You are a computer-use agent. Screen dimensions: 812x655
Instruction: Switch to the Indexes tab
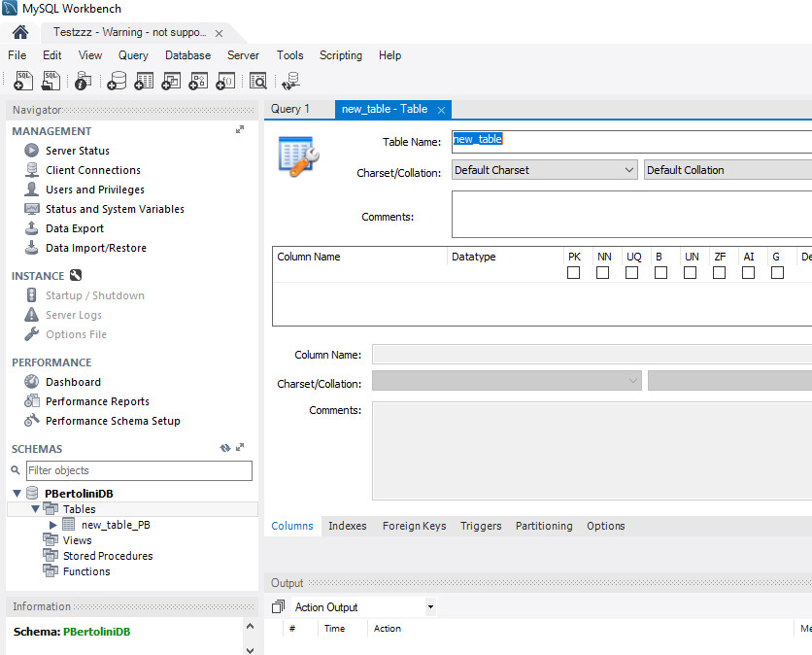click(348, 526)
